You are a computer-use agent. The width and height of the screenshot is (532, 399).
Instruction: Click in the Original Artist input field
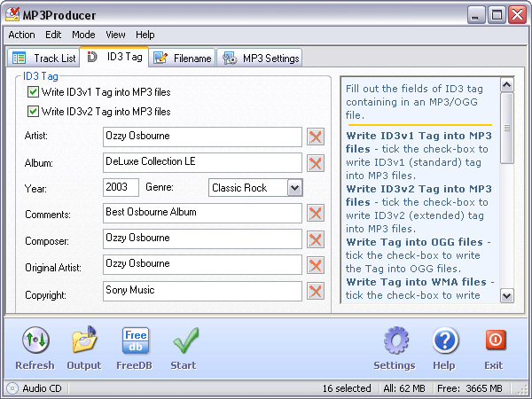202,264
